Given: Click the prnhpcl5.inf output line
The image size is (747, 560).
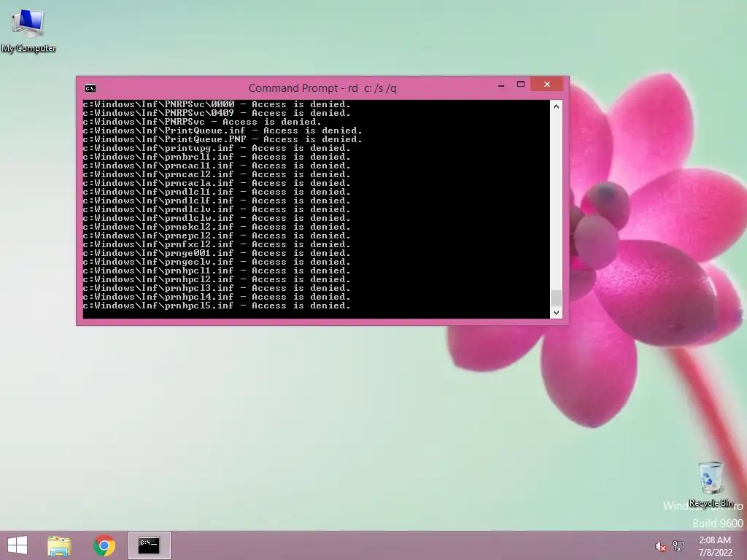Looking at the screenshot, I should click(x=217, y=306).
